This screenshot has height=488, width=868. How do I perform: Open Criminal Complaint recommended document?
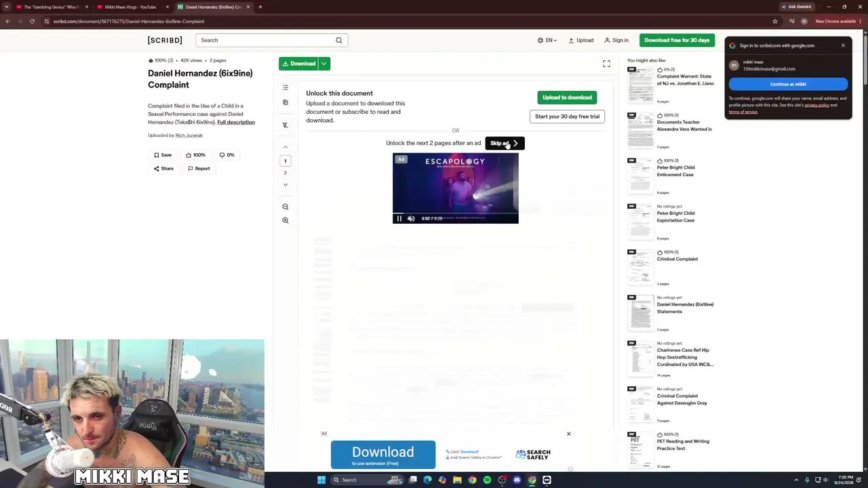point(677,259)
